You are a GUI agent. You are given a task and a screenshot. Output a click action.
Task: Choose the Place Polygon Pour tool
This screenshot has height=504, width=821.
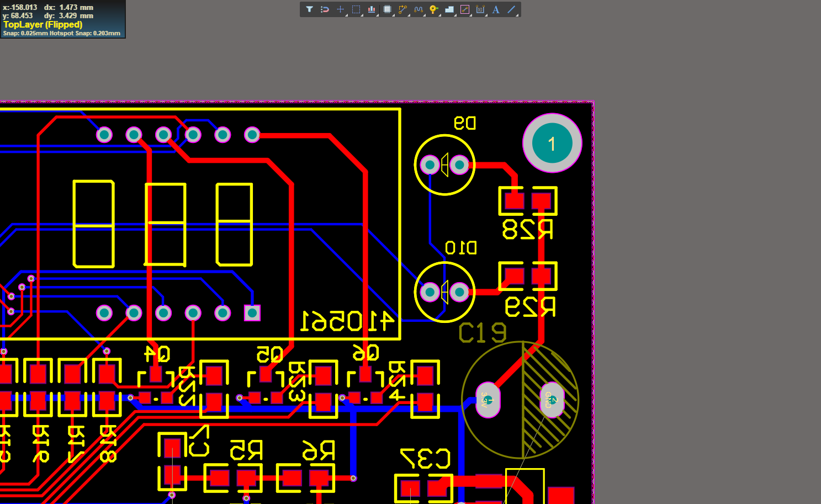(449, 9)
